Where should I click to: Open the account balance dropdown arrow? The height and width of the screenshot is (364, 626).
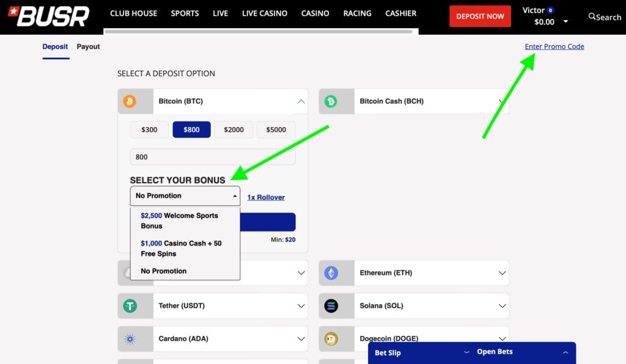[565, 21]
